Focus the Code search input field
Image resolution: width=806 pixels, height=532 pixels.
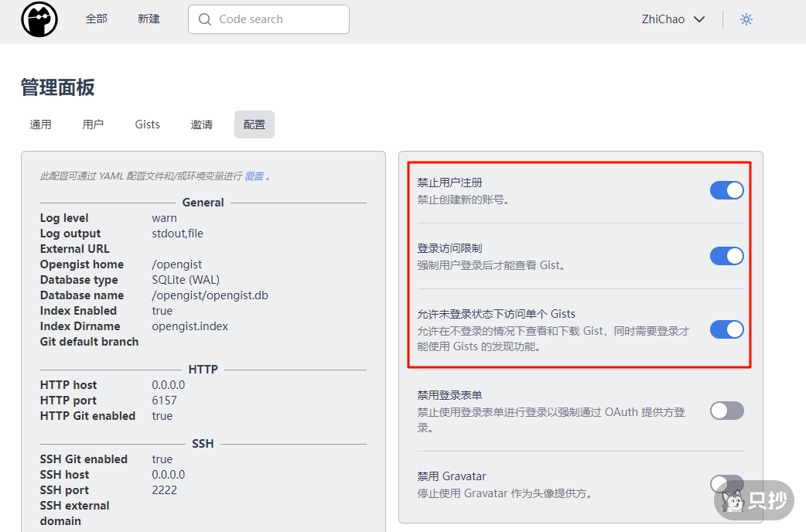pos(278,19)
